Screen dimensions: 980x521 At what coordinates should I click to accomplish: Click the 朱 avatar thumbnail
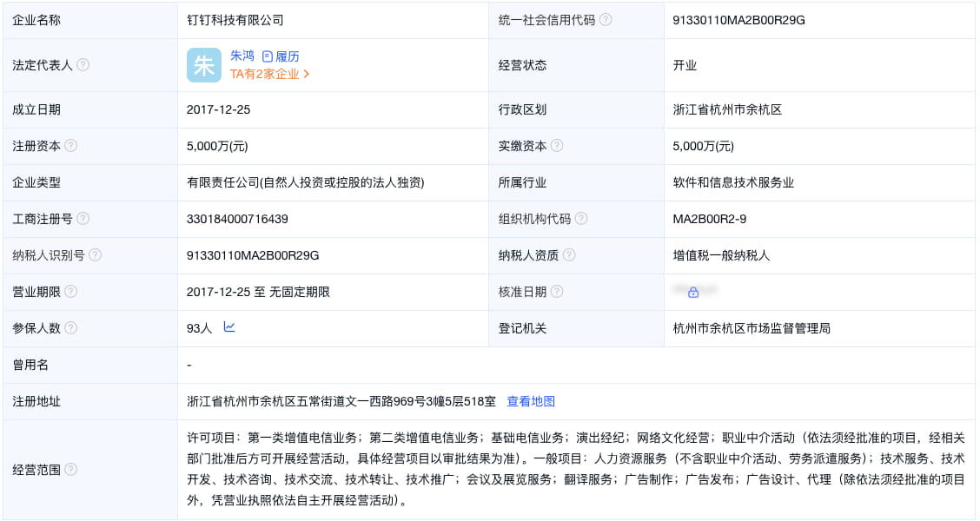[204, 65]
